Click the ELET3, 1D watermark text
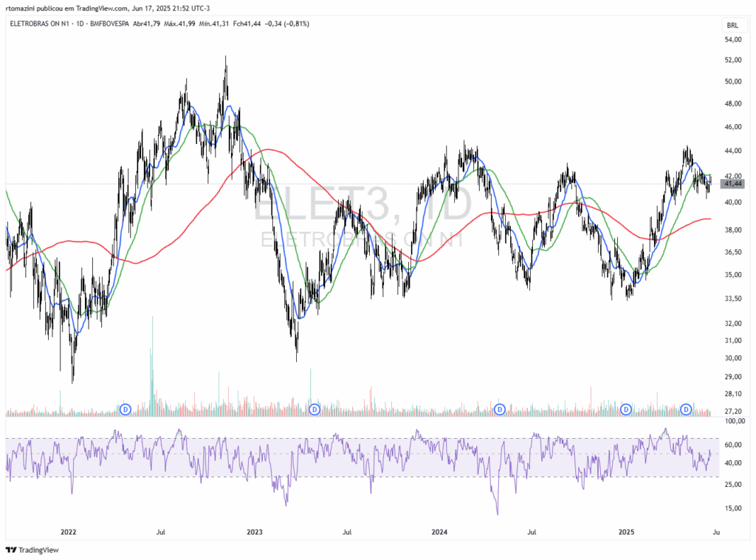Image resolution: width=756 pixels, height=560 pixels. point(362,209)
